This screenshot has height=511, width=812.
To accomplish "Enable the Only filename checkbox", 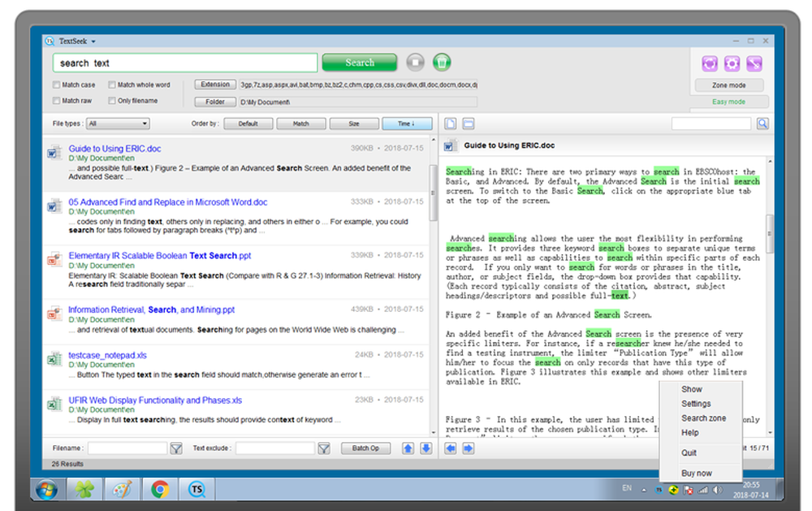I will 112,101.
